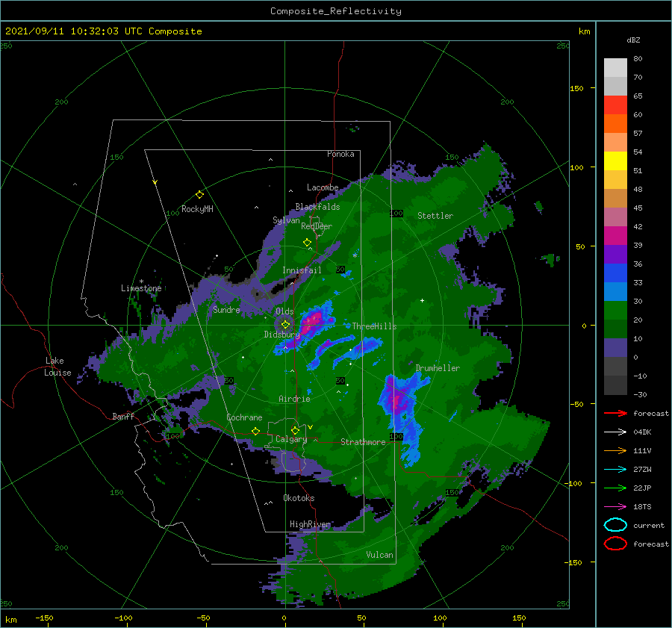This screenshot has height=628, width=672.
Task: Click the yellow diamond marker above Calgary label
Action: (295, 430)
